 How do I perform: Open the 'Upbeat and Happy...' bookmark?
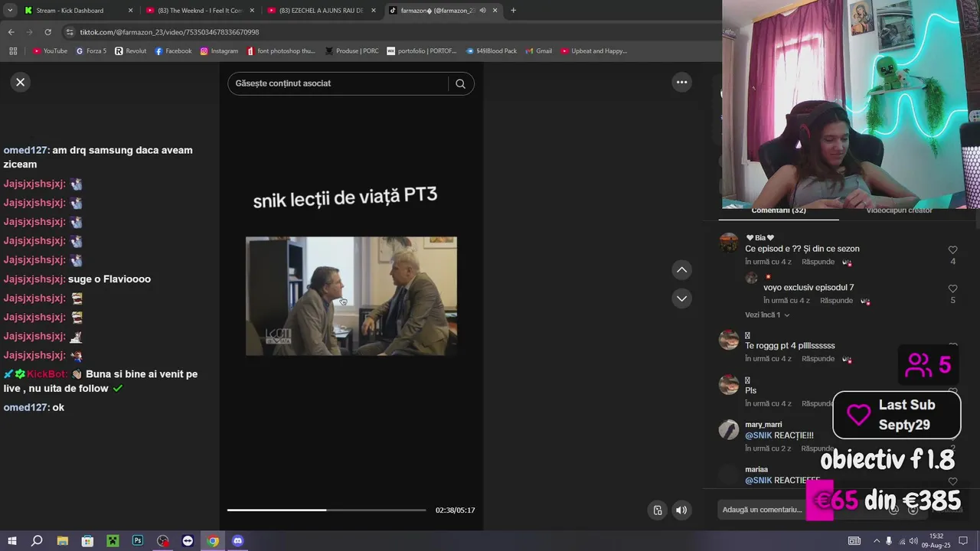pos(593,51)
